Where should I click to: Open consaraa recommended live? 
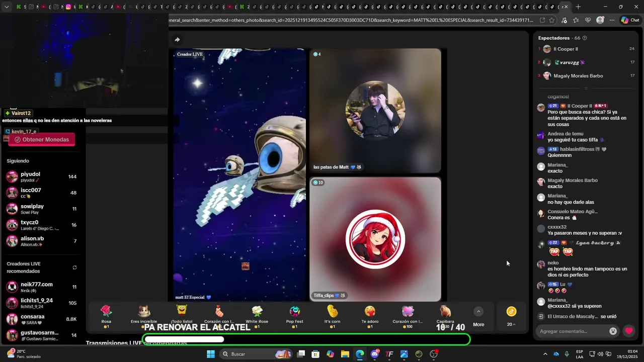[x=42, y=319]
